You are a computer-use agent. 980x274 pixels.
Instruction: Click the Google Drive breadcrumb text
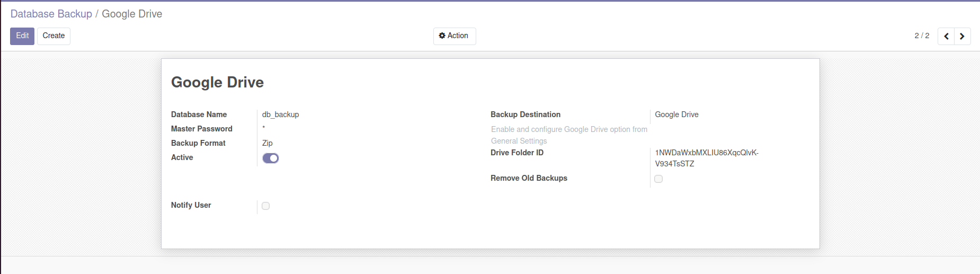pyautogui.click(x=132, y=14)
